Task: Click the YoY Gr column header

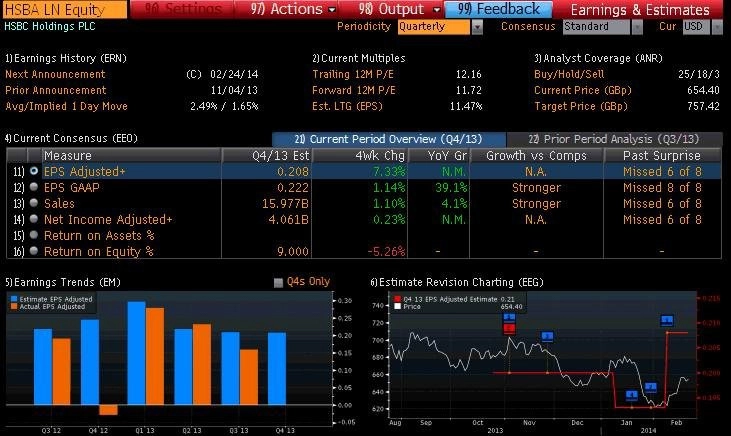Action: (439, 155)
